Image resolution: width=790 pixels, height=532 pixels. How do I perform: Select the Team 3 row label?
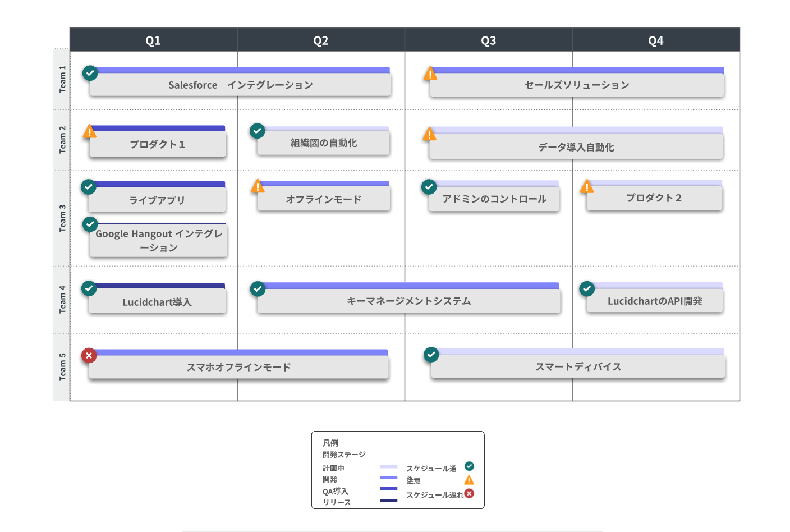(x=62, y=218)
